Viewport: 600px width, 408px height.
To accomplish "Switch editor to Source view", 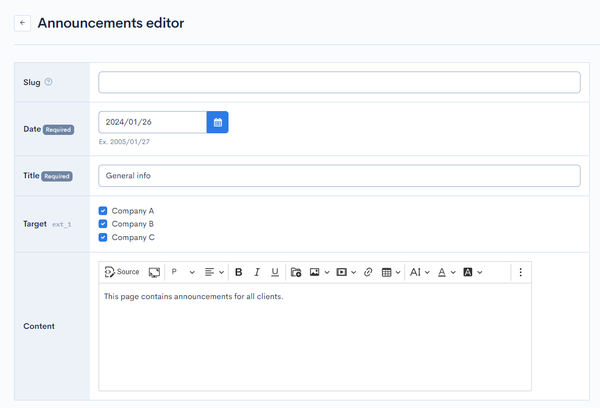I will 122,272.
